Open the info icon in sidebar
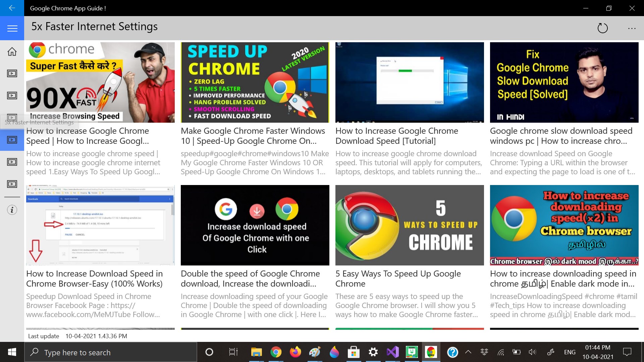 [12, 210]
